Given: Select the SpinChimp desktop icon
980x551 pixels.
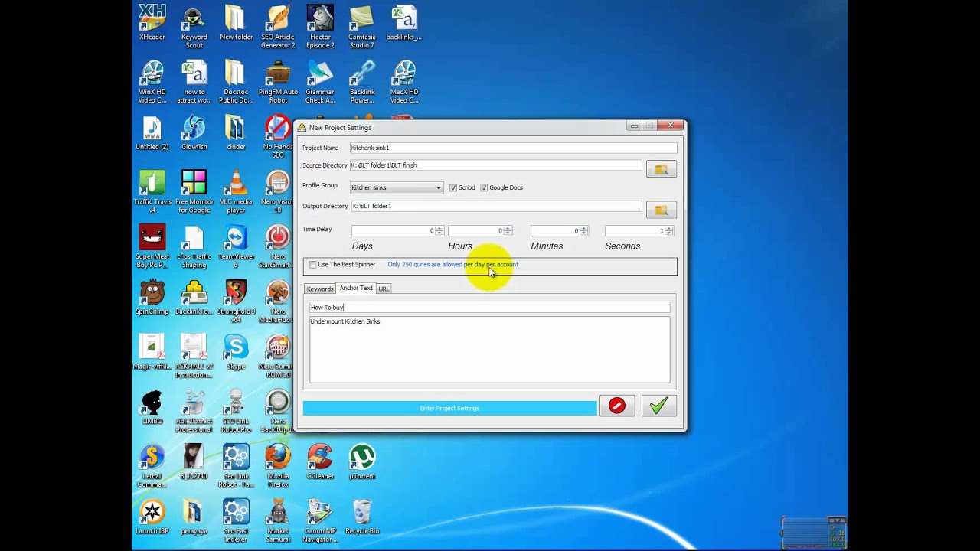Looking at the screenshot, I should coord(152,297).
